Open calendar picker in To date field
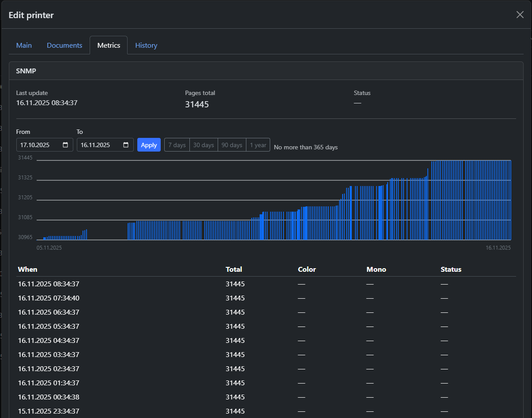This screenshot has height=418, width=532. [x=126, y=145]
